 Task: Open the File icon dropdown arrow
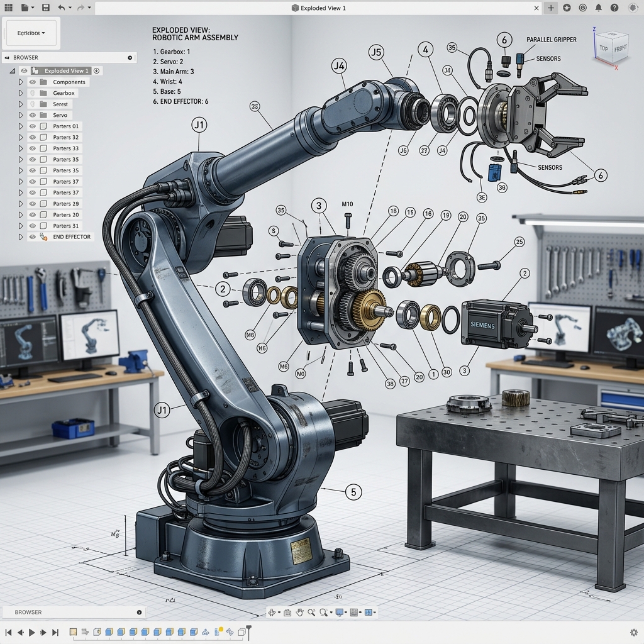point(33,8)
